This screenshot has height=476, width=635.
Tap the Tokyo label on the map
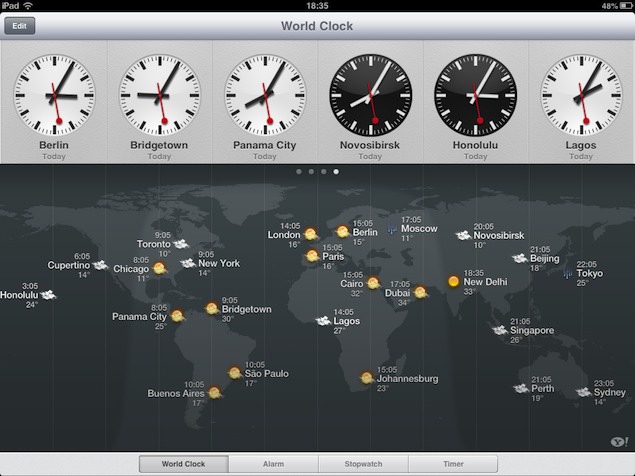click(590, 273)
